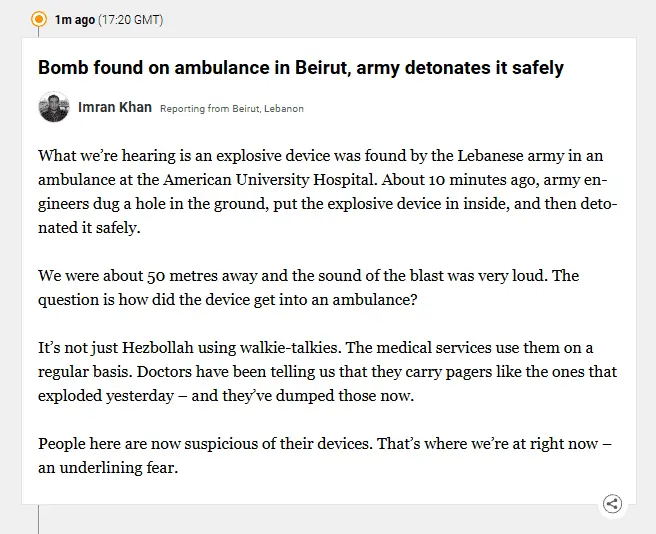Click the '(17:20 GMT)' time label
Viewport: 656px width, 534px height.
click(x=130, y=20)
